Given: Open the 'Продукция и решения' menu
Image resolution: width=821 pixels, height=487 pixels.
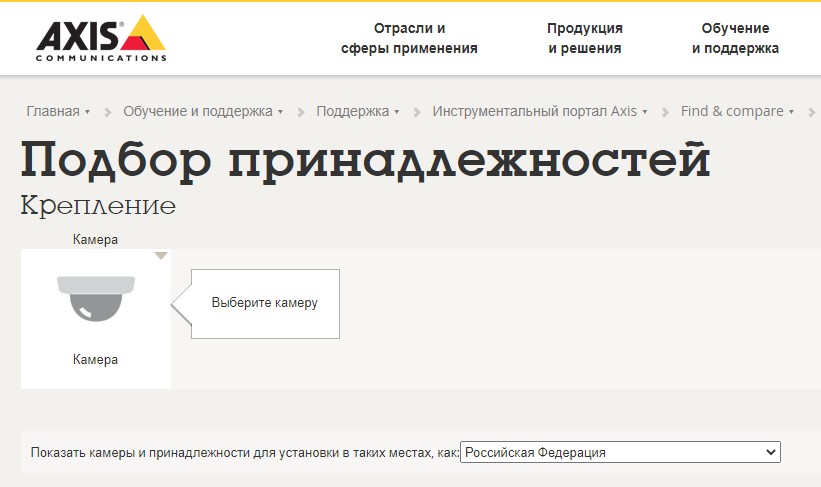Looking at the screenshot, I should (x=585, y=38).
